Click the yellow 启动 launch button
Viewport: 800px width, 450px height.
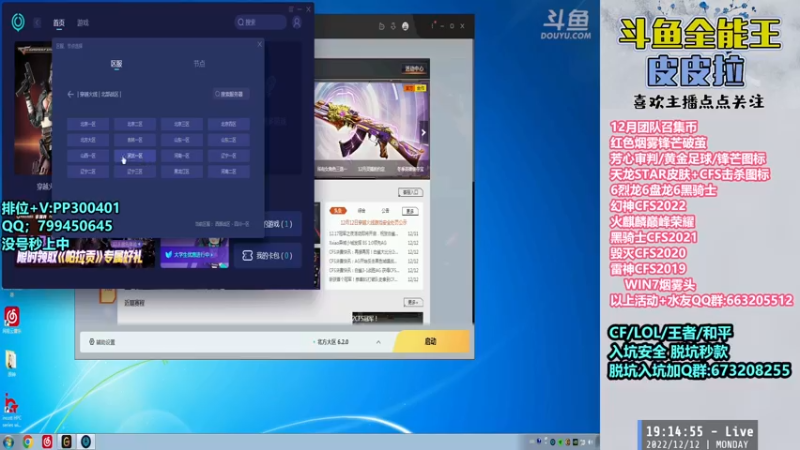(431, 342)
